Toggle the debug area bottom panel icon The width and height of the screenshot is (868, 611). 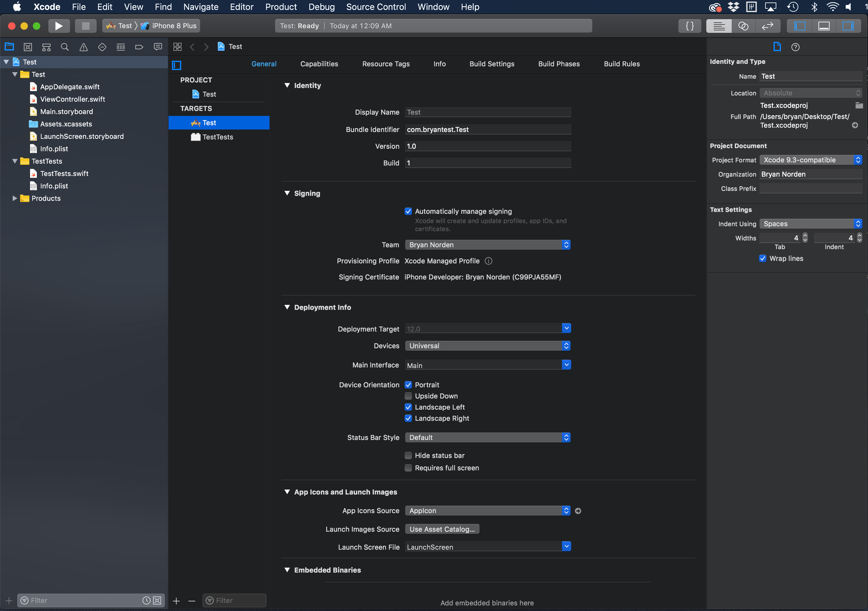click(x=824, y=26)
